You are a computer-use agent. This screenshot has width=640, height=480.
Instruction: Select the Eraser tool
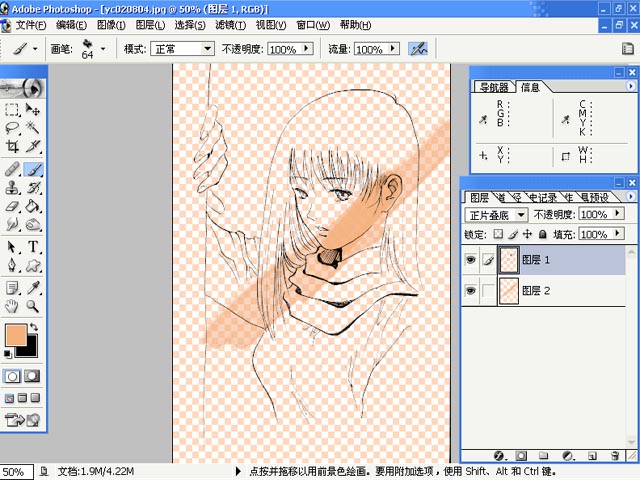coord(12,206)
